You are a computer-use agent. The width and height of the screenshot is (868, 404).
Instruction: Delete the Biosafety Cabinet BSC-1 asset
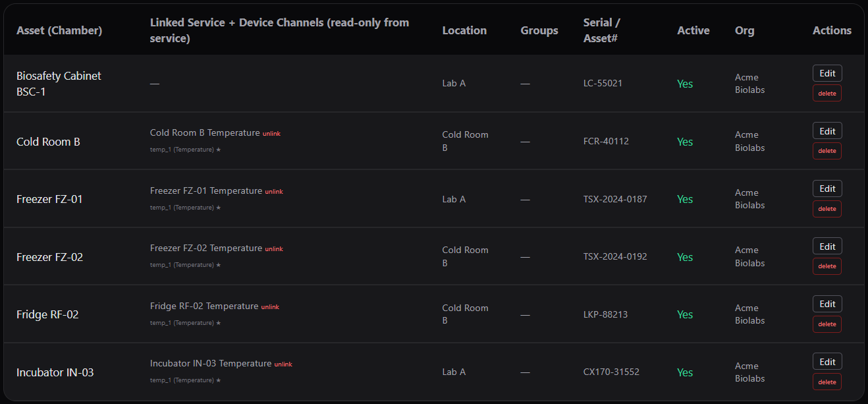827,93
